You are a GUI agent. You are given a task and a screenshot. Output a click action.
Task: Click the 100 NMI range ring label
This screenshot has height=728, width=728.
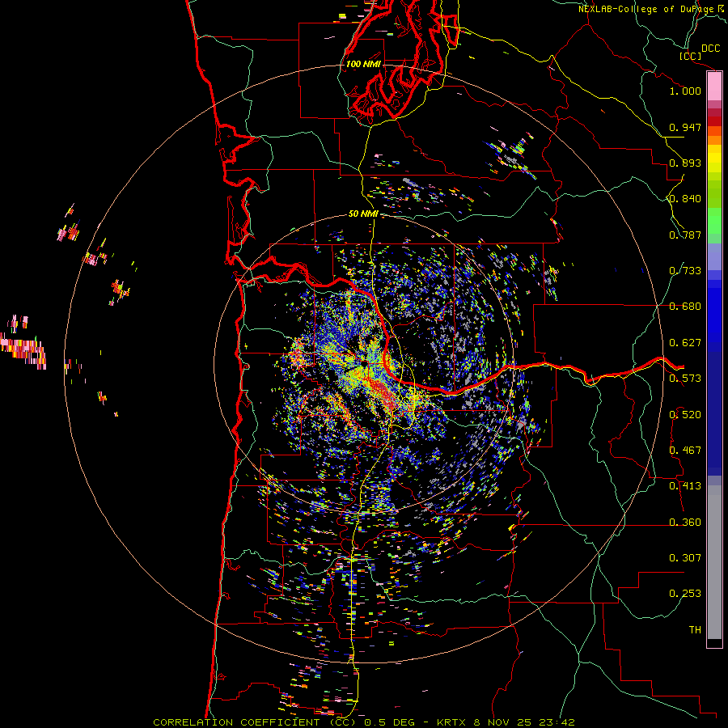tap(363, 64)
